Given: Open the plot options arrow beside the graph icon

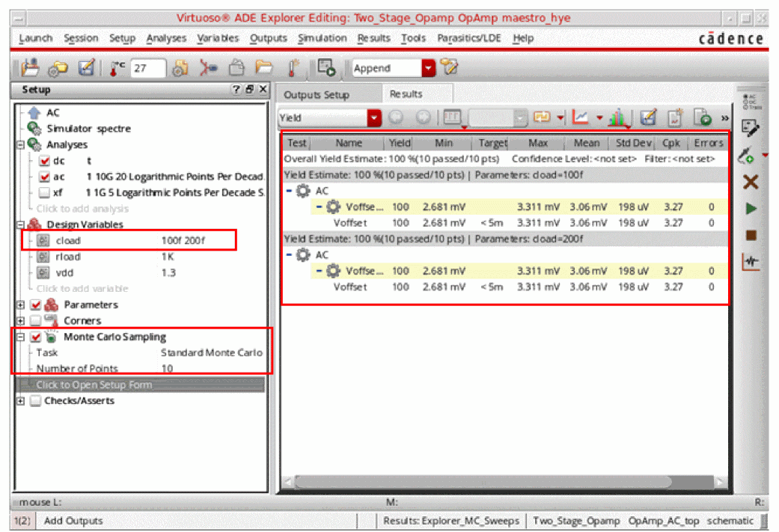Looking at the screenshot, I should pos(599,117).
